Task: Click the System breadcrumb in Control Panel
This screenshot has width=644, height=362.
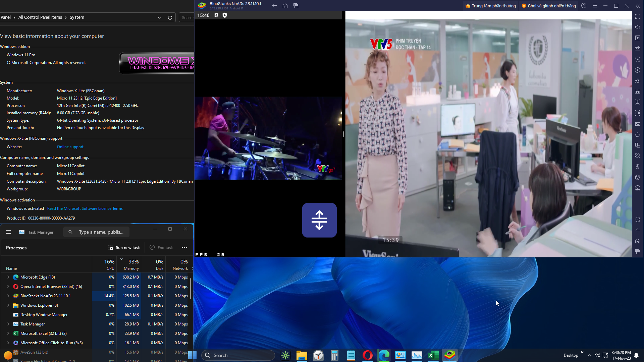Action: point(77,17)
